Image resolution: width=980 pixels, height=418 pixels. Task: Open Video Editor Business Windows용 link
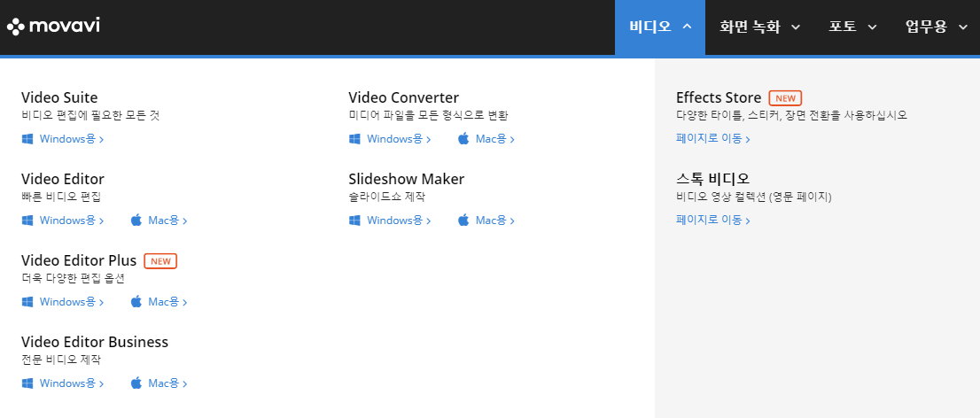click(x=71, y=383)
